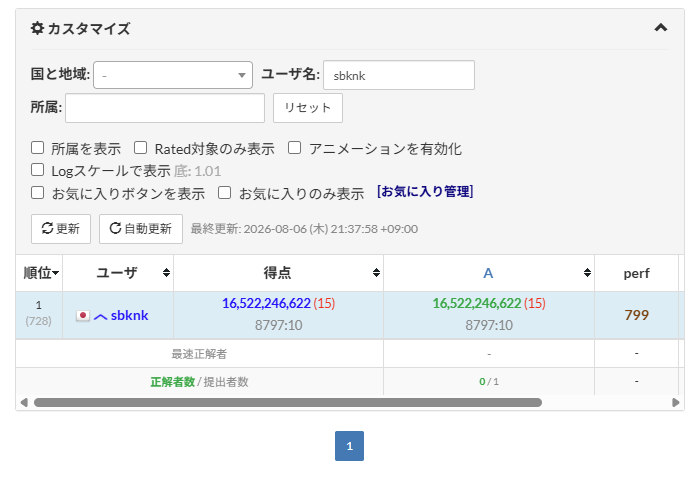Image resolution: width=694 pixels, height=477 pixels.
Task: Open the problem A header link
Action: tap(488, 273)
